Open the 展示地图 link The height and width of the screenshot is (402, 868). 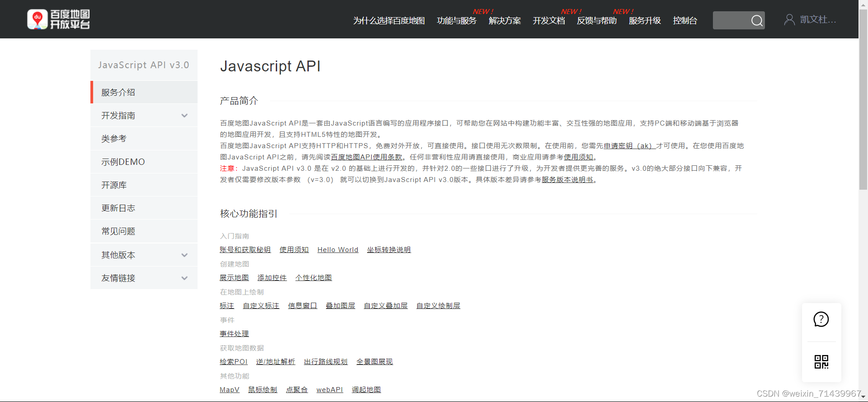pos(234,278)
